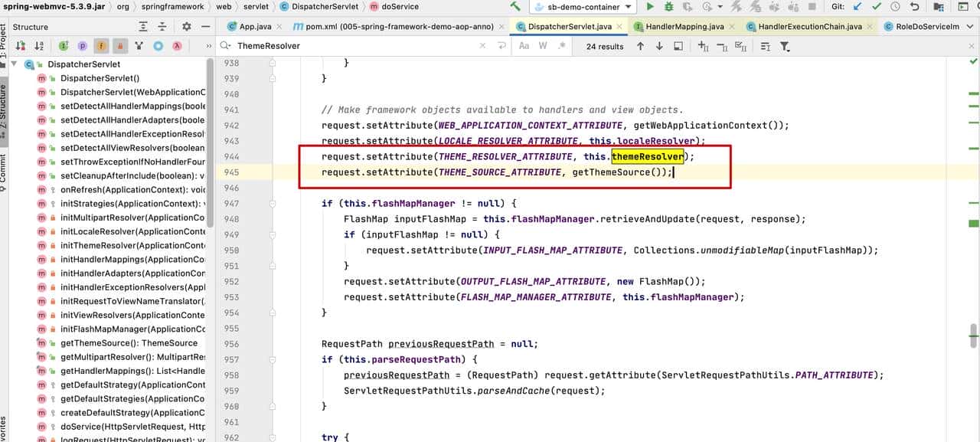Collapse the DispatcherServlet tree node
Image resolution: width=980 pixels, height=442 pixels.
click(x=15, y=64)
